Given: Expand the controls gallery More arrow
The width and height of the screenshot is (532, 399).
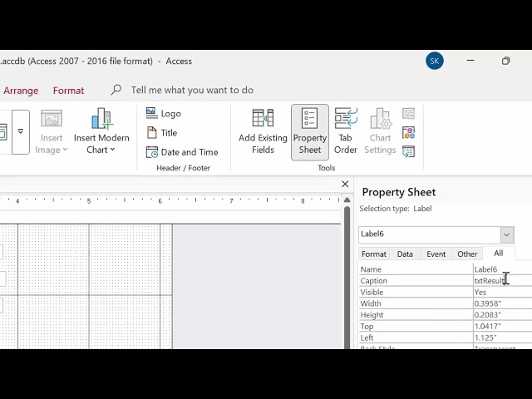Looking at the screenshot, I should click(x=21, y=132).
